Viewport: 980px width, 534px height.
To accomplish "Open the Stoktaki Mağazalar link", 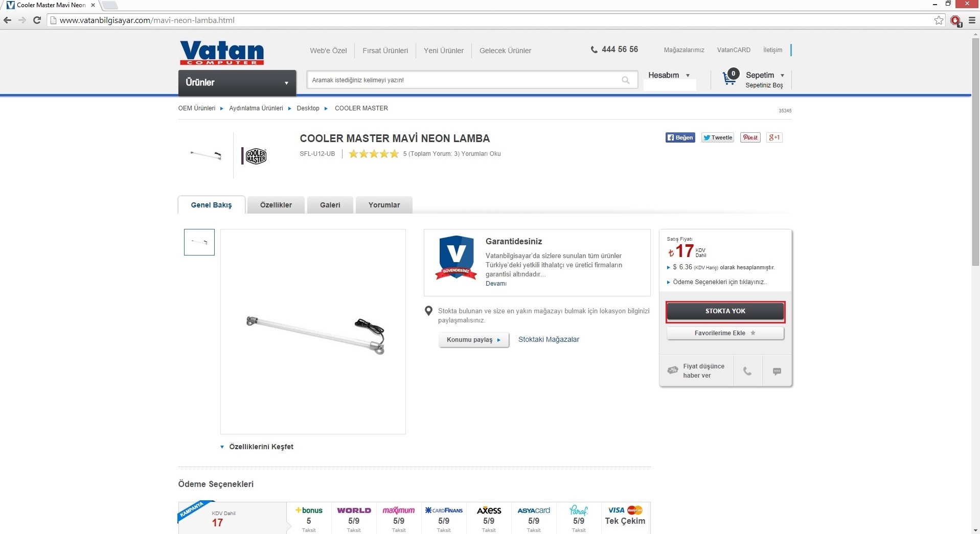I will pos(549,339).
